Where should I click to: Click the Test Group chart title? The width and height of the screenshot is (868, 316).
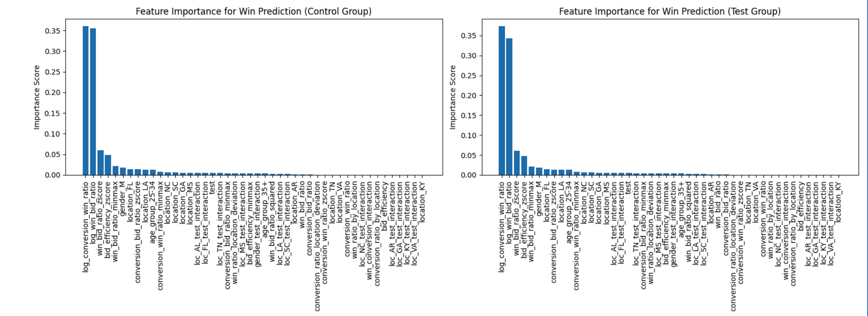(x=670, y=11)
